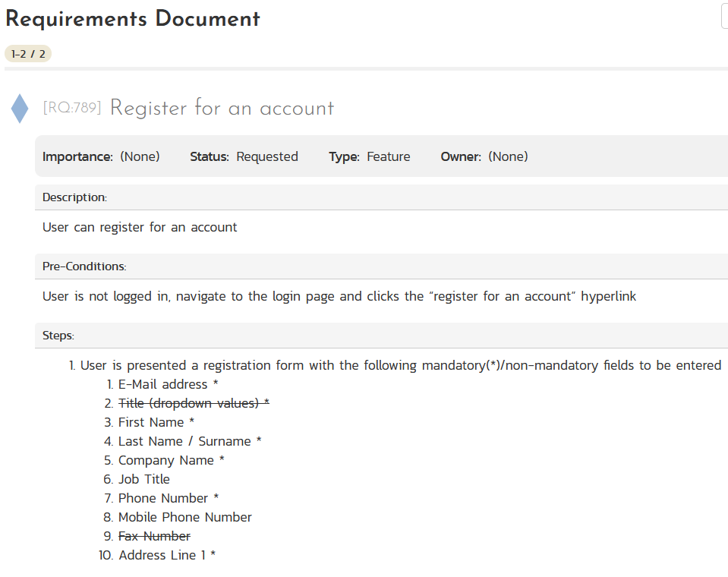Click the "User can register for an account" text

(140, 227)
